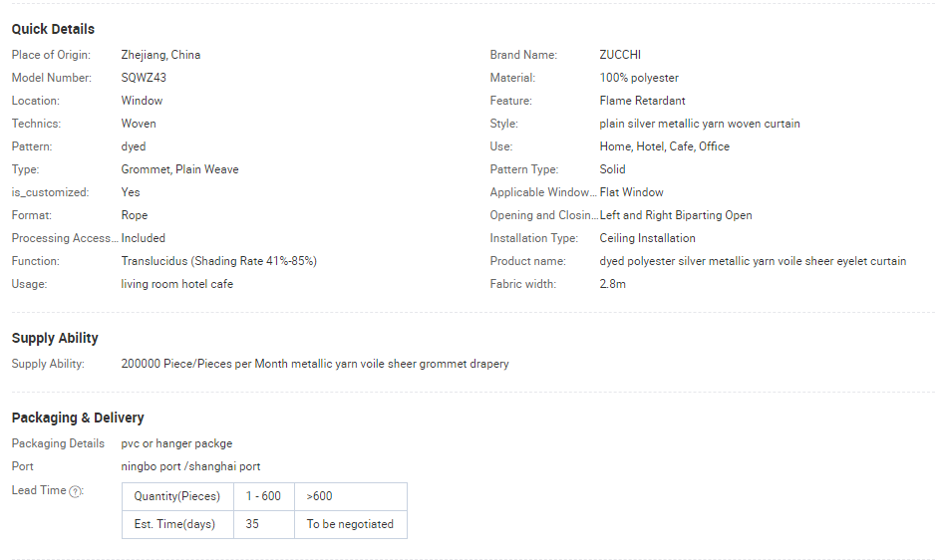
Task: Click the 'Flame Retardant' feature value
Action: [642, 101]
